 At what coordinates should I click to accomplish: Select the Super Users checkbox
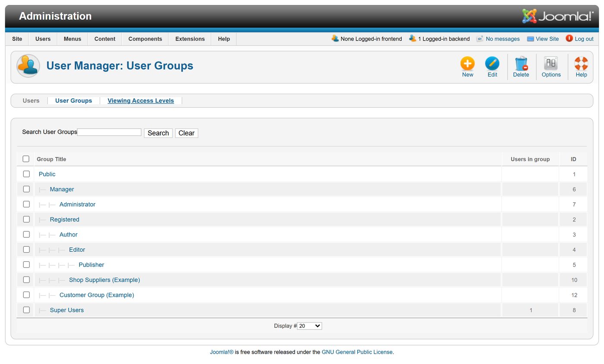(x=26, y=310)
